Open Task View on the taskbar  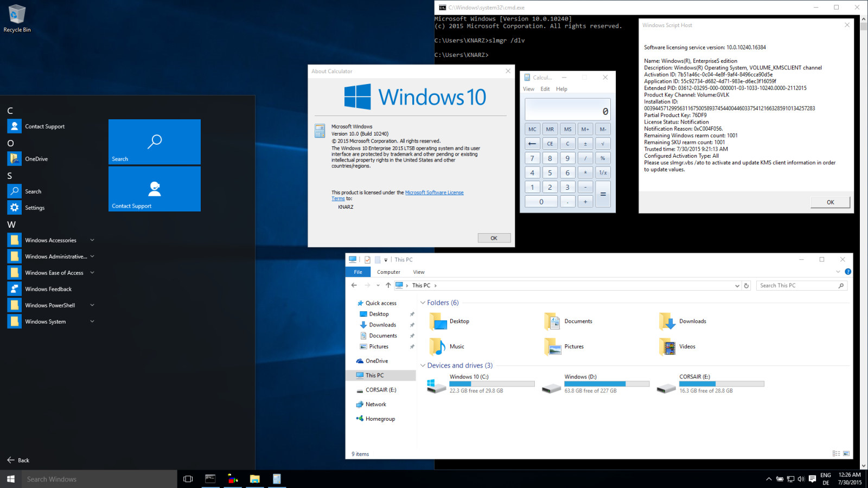188,479
